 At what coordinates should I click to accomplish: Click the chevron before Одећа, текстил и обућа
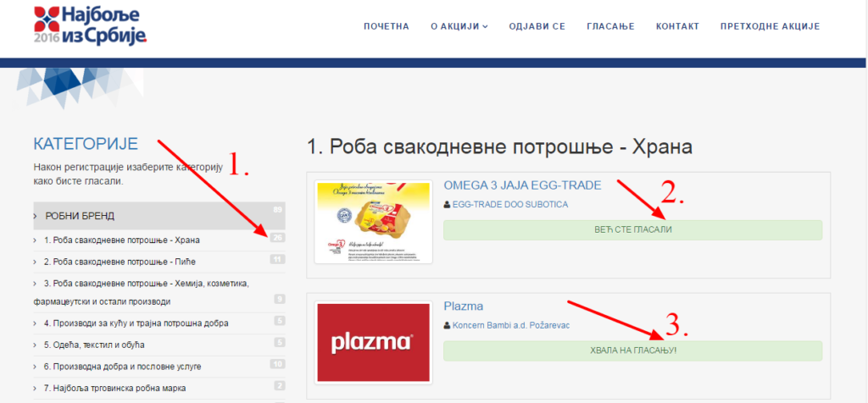tap(36, 345)
